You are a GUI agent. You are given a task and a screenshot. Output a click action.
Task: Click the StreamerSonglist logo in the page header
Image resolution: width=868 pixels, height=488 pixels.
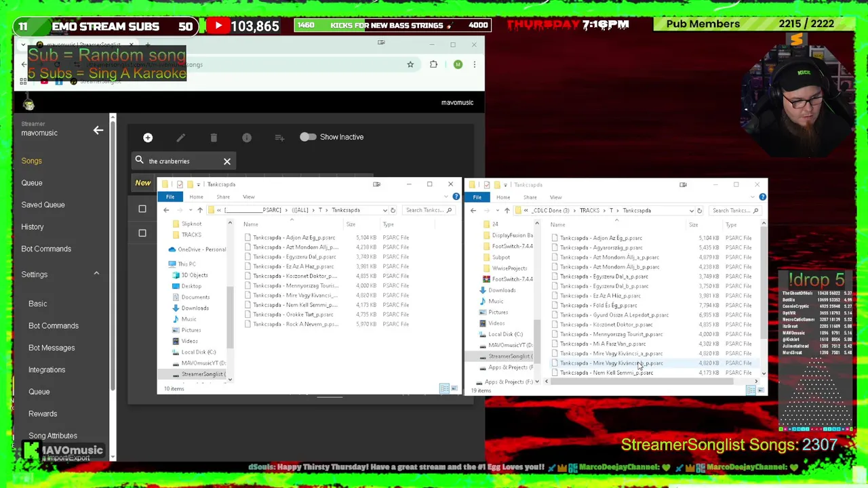point(29,104)
